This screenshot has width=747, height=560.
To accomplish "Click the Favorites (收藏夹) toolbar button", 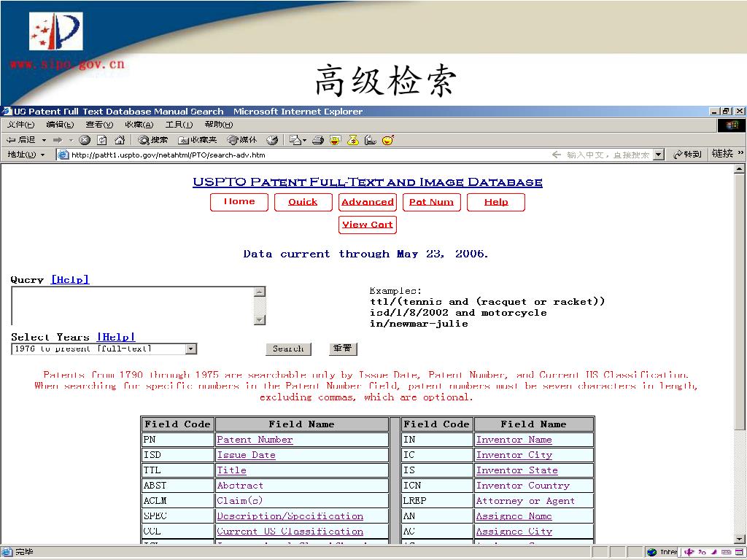I will point(197,140).
